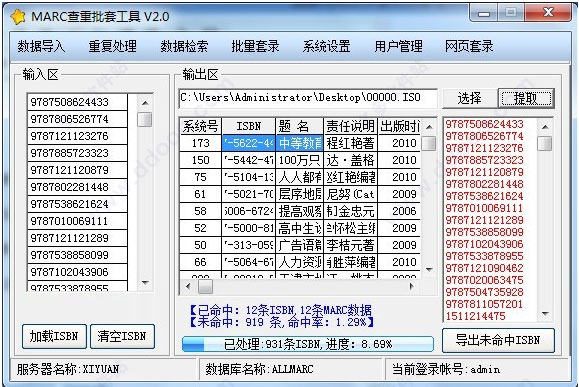Viewport: 579px width, 387px height.
Task: Click the 题名 column header
Action: coord(299,126)
